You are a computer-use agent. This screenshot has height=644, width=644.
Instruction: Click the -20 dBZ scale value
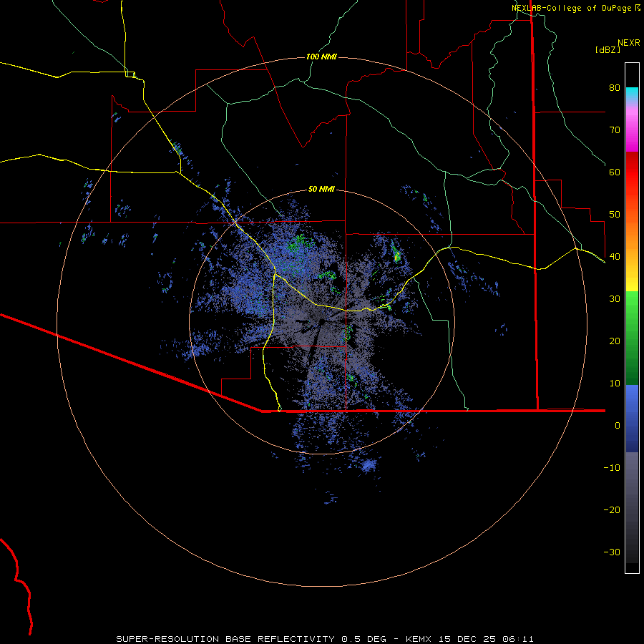(612, 510)
